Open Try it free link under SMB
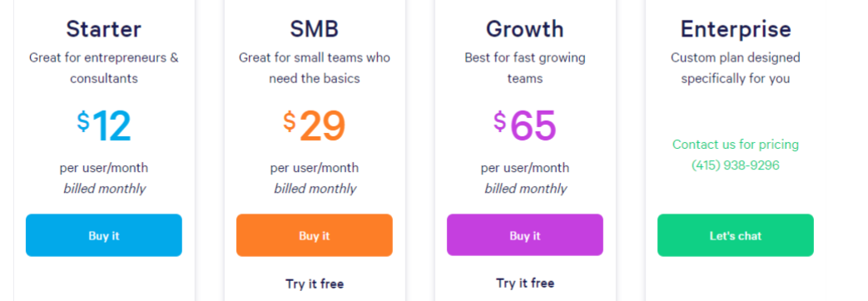Viewport: 868px width, 301px height. point(315,284)
